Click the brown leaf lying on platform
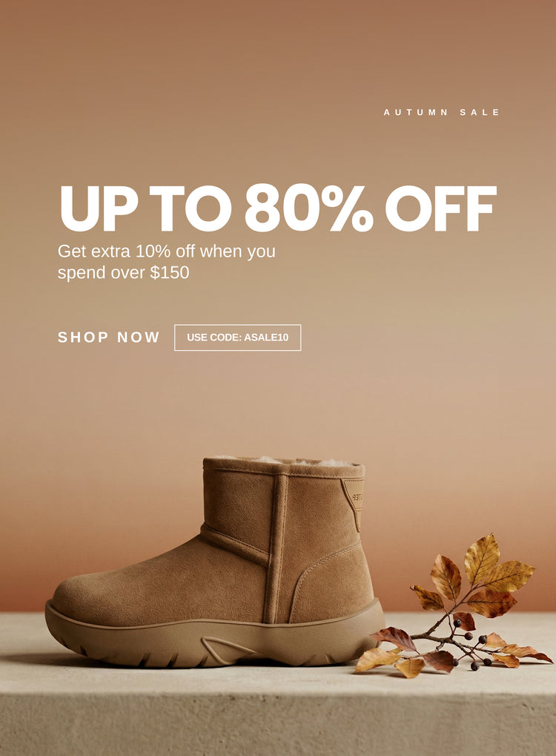The height and width of the screenshot is (756, 556). pyautogui.click(x=394, y=640)
